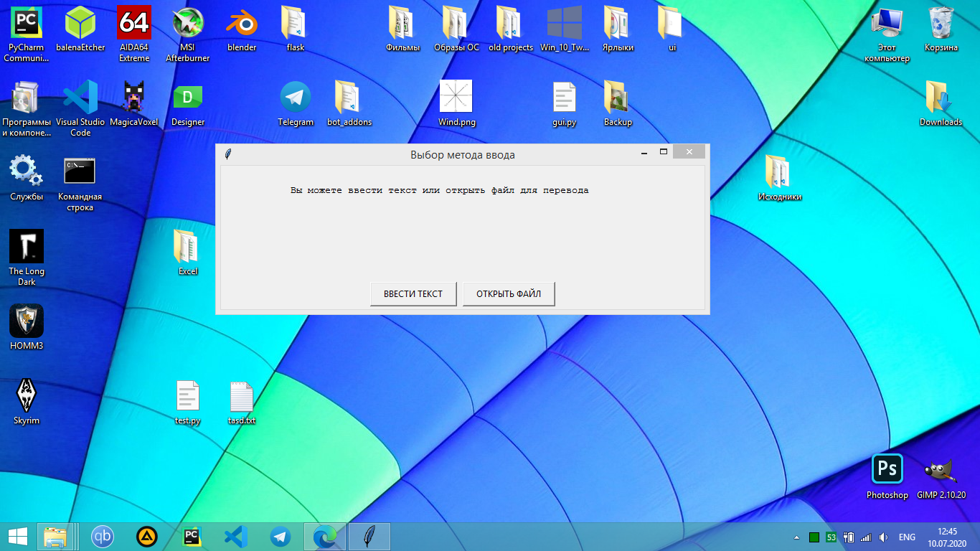Click the ОТКРЫТЬ ФАЙЛ button

(x=509, y=294)
